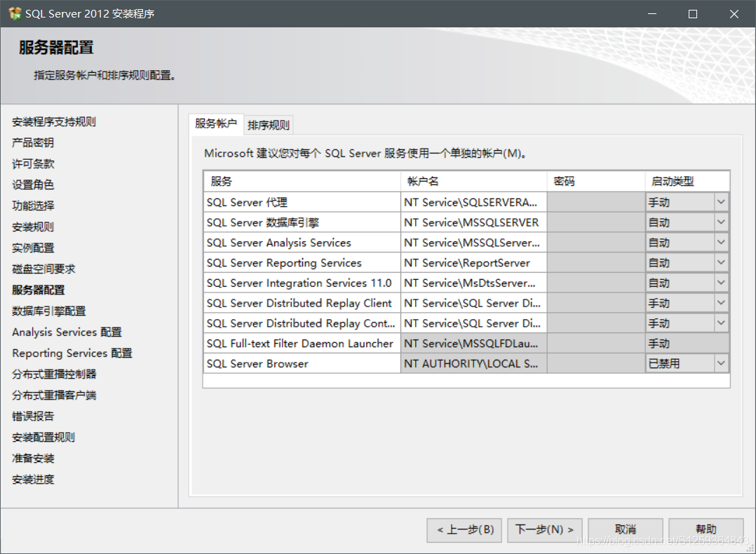Click 实例配置 step in sidebar
Viewport: 756px width, 554px height.
point(33,248)
